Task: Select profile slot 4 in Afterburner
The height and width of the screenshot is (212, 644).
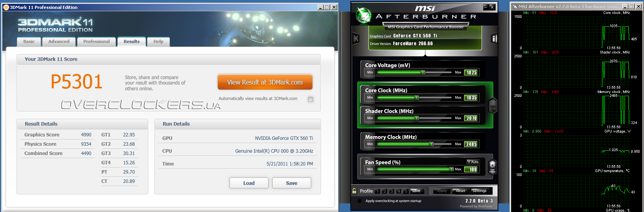Action: (x=399, y=191)
